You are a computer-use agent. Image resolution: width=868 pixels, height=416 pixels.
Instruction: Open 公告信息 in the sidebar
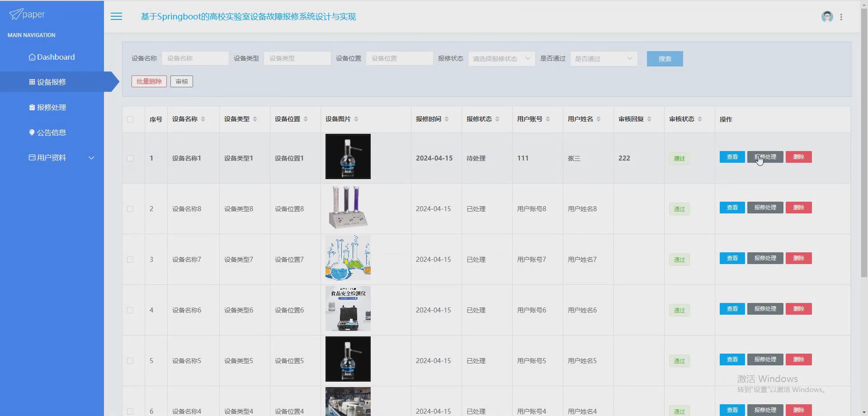[x=52, y=132]
